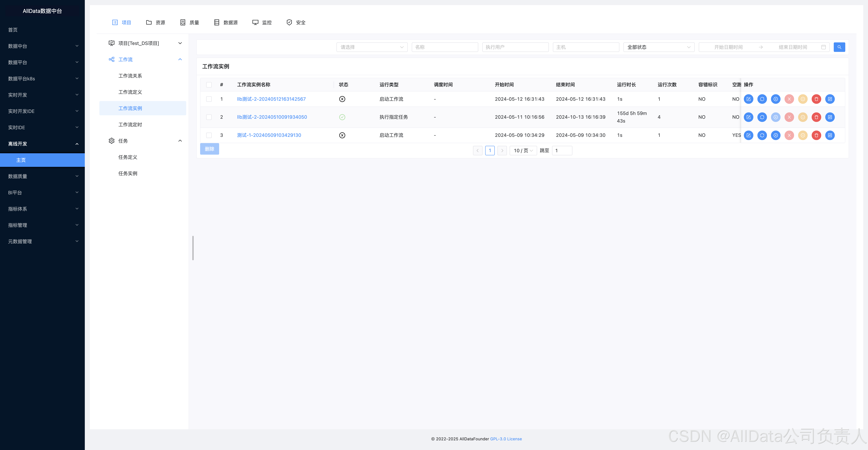Click pink stop X icon in row 1

click(789, 99)
